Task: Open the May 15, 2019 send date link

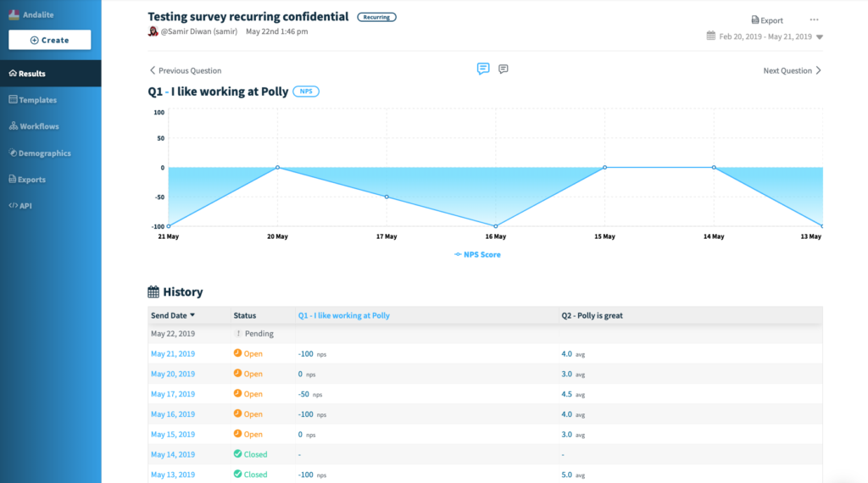Action: click(173, 435)
